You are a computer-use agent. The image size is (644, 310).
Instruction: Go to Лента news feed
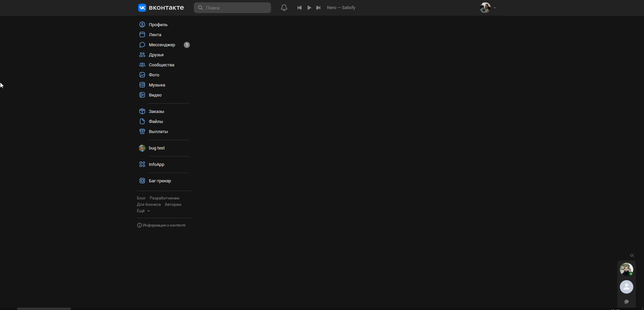(164, 35)
